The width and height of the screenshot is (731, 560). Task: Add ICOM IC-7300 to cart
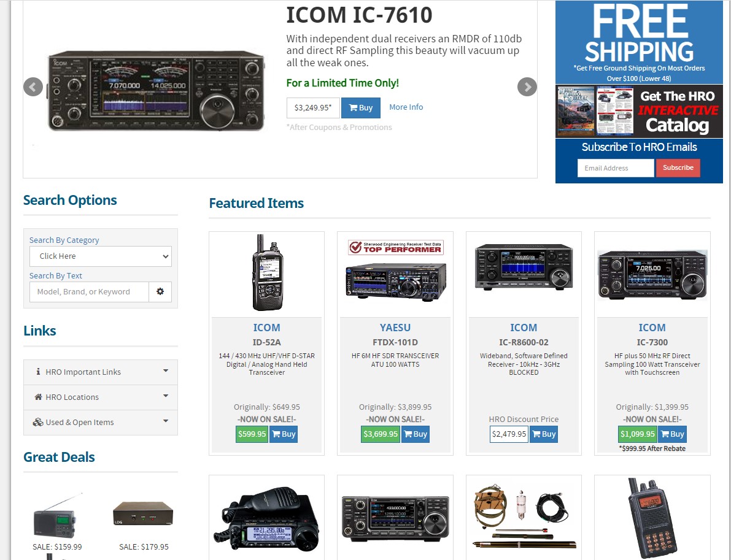coord(672,434)
